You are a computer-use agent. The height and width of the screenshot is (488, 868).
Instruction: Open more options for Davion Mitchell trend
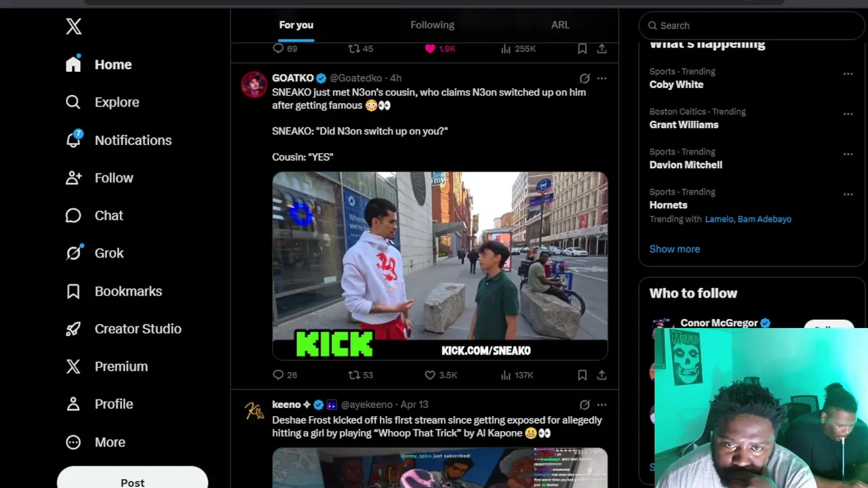click(848, 154)
